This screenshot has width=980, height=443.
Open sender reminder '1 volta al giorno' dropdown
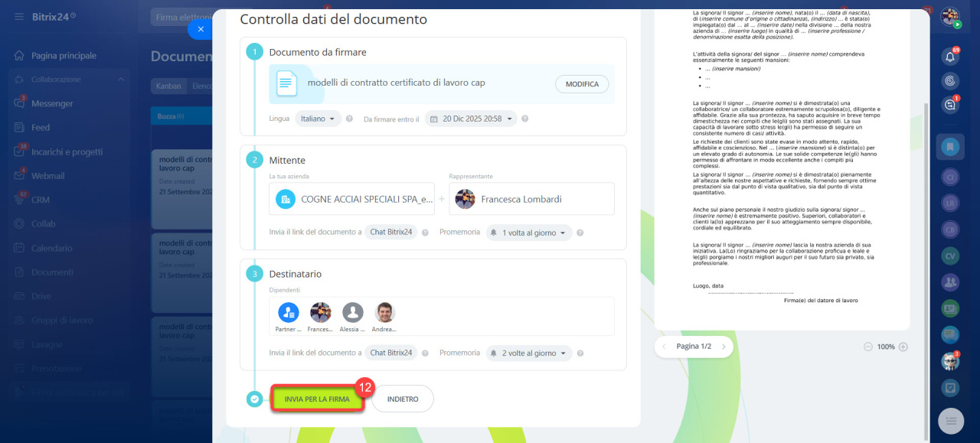[529, 233]
